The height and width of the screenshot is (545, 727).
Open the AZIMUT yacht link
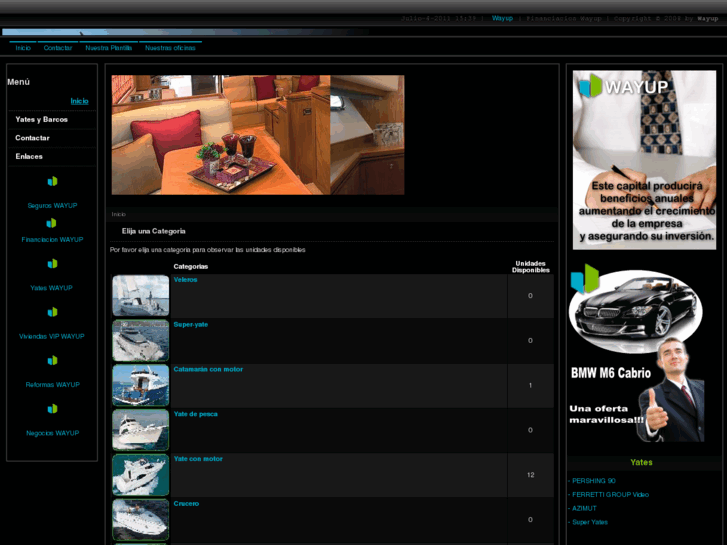click(584, 508)
